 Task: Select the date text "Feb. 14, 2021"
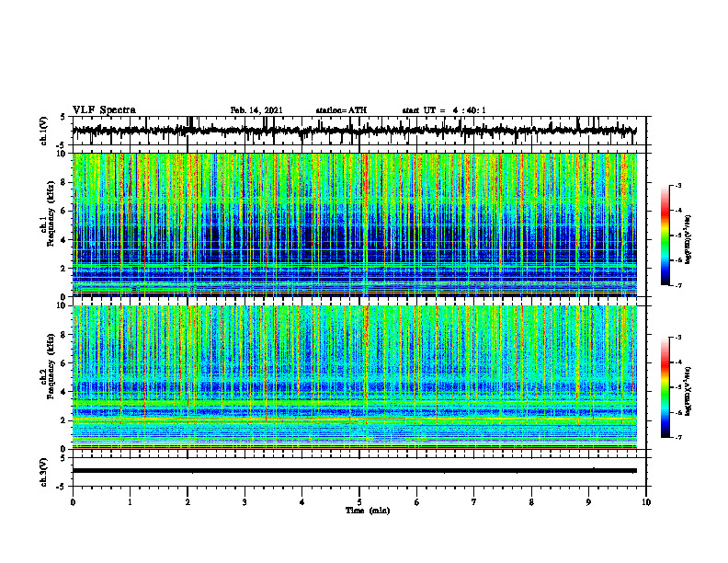(256, 110)
